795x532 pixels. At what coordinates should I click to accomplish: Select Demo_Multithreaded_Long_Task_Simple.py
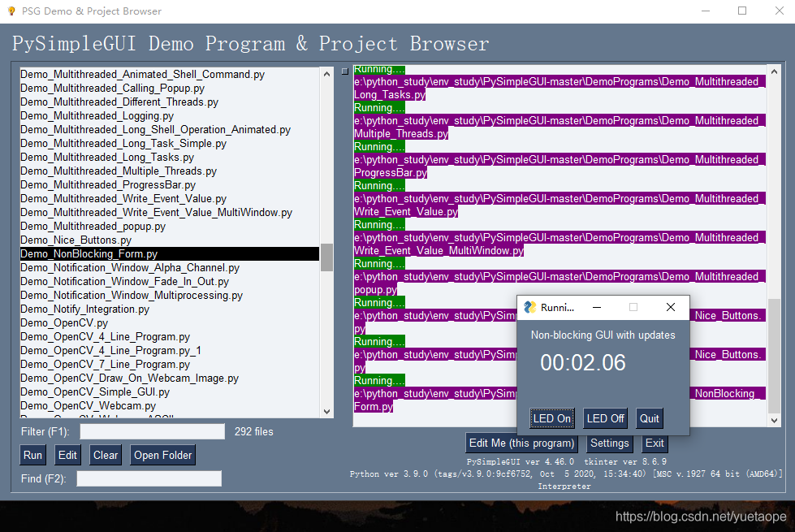tap(170, 144)
